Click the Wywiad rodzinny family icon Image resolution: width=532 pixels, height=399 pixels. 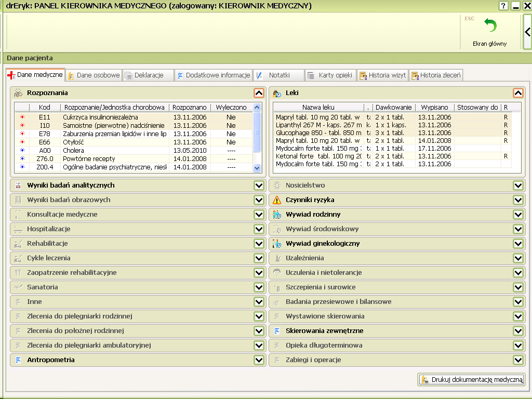277,215
